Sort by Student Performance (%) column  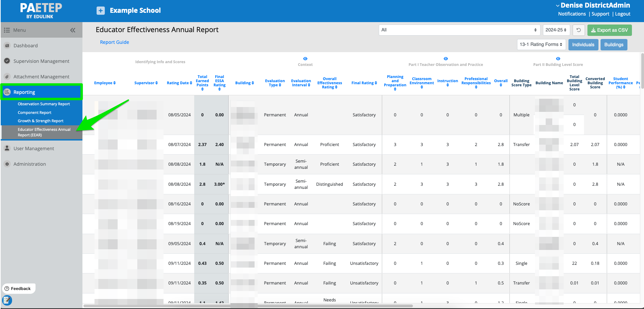click(x=621, y=83)
